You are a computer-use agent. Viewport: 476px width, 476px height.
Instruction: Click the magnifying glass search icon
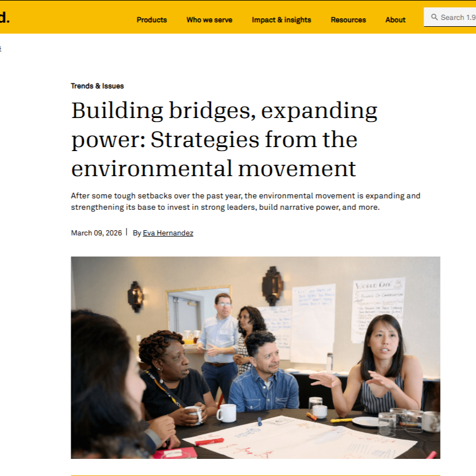pos(434,17)
